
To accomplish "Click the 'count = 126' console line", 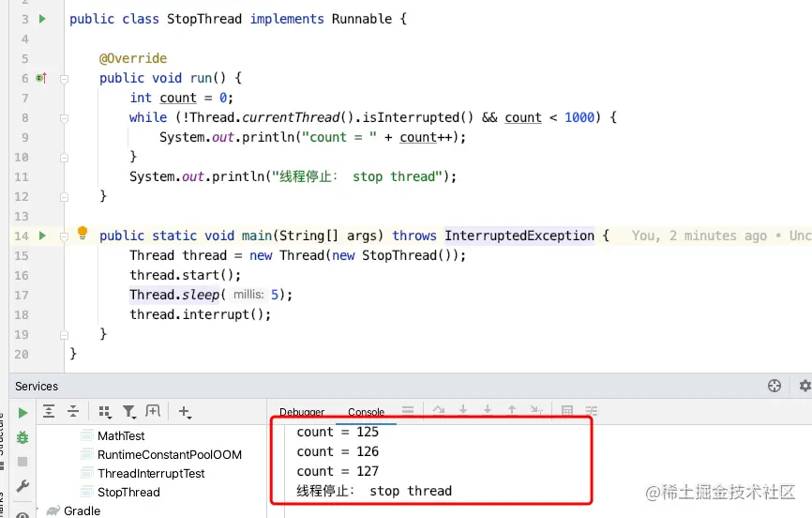I will (338, 451).
